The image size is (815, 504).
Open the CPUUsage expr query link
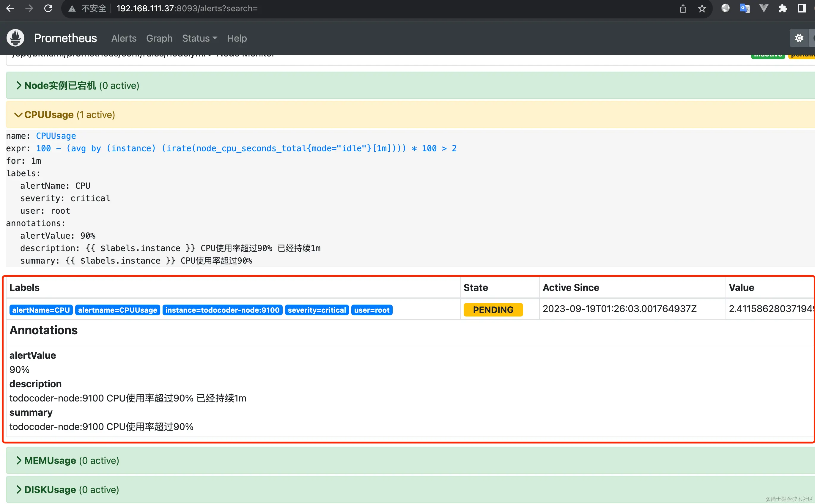pyautogui.click(x=246, y=148)
